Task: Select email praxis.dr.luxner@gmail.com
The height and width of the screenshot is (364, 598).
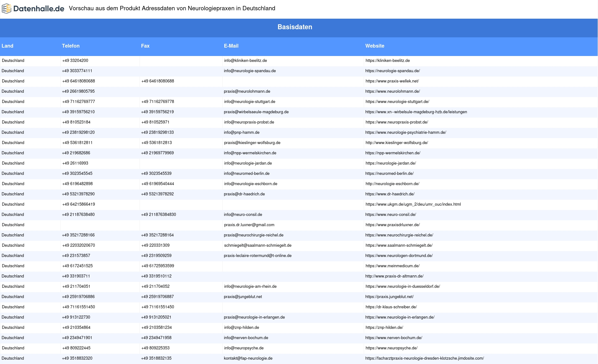Action: pyautogui.click(x=249, y=225)
